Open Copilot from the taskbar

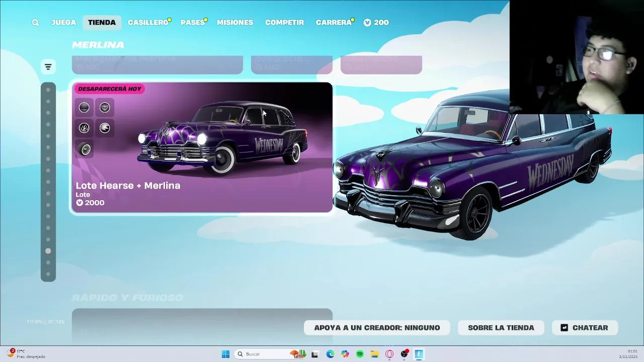coord(345,354)
